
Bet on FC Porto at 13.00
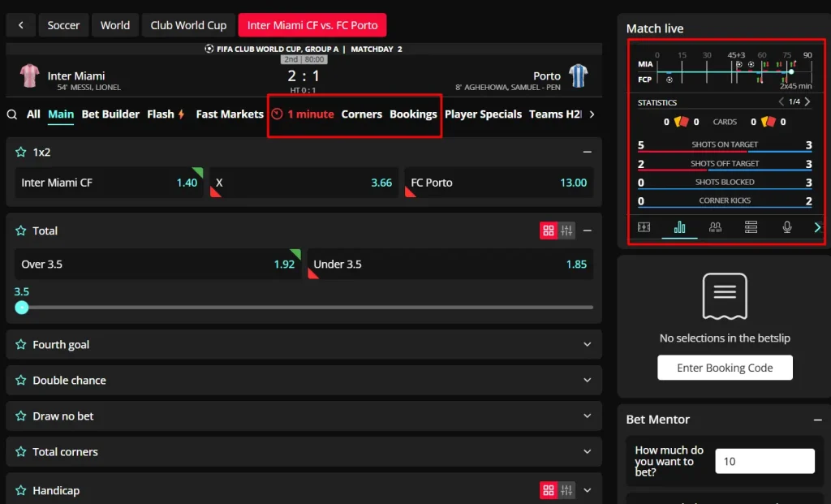499,183
